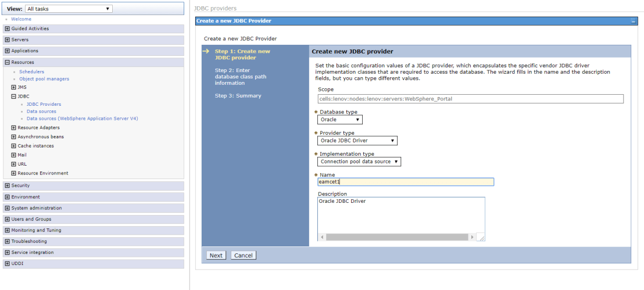Viewport: 644px width, 290px height.
Task: Open the Implementation type dropdown
Action: point(359,162)
